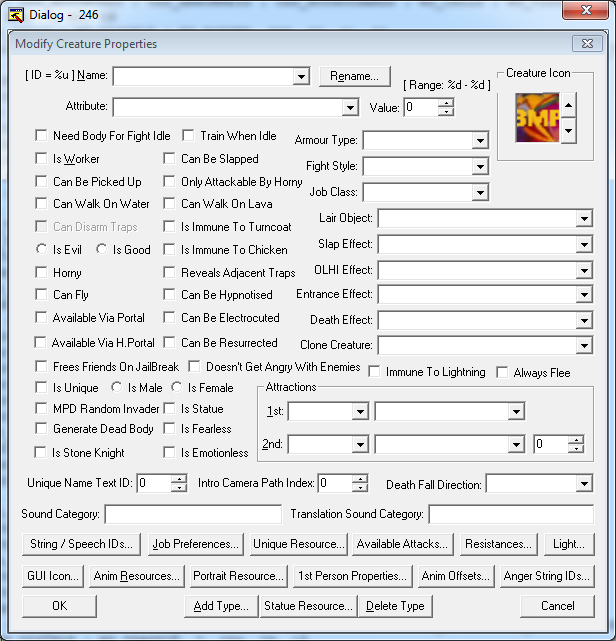Image resolution: width=616 pixels, height=641 pixels.
Task: Check the Is Unique option
Action: (41, 387)
